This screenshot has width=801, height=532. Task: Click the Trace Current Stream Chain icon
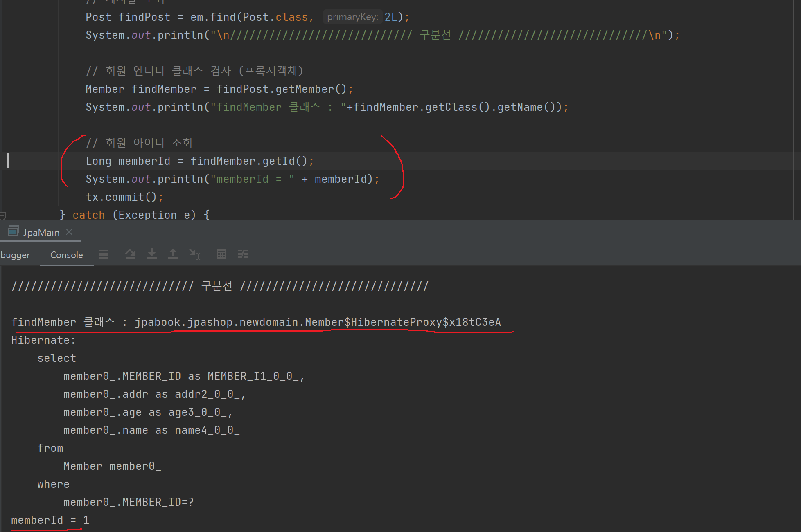pyautogui.click(x=243, y=254)
